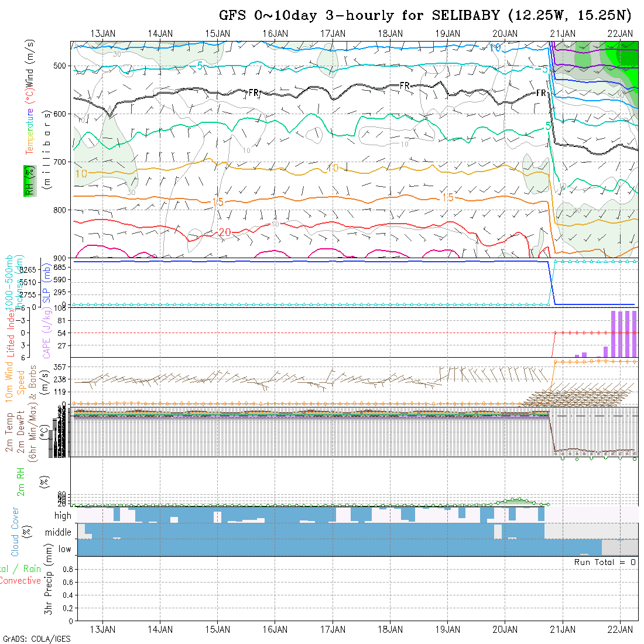The image size is (644, 644).
Task: Click the 'middle' cloud cover row label
Action: point(58,532)
